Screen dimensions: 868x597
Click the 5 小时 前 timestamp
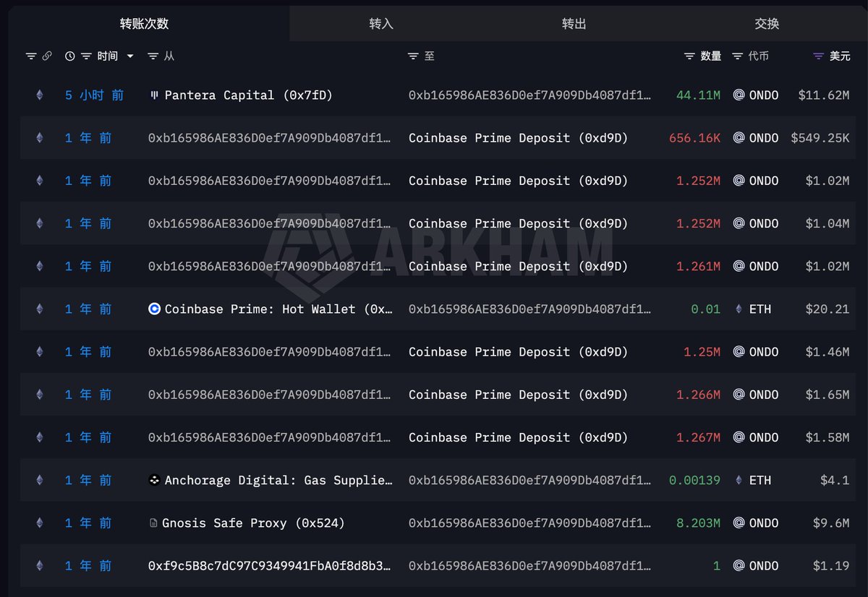pyautogui.click(x=94, y=95)
